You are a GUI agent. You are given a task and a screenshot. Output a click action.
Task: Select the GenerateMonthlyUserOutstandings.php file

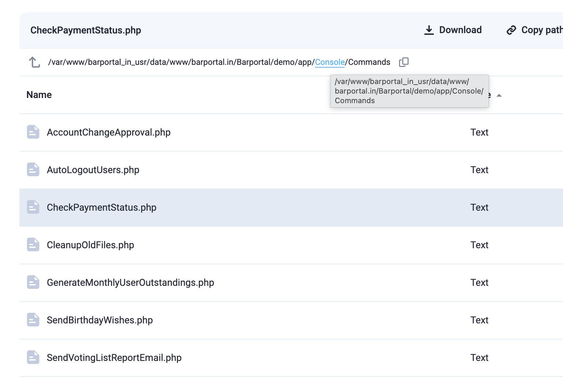click(x=130, y=282)
